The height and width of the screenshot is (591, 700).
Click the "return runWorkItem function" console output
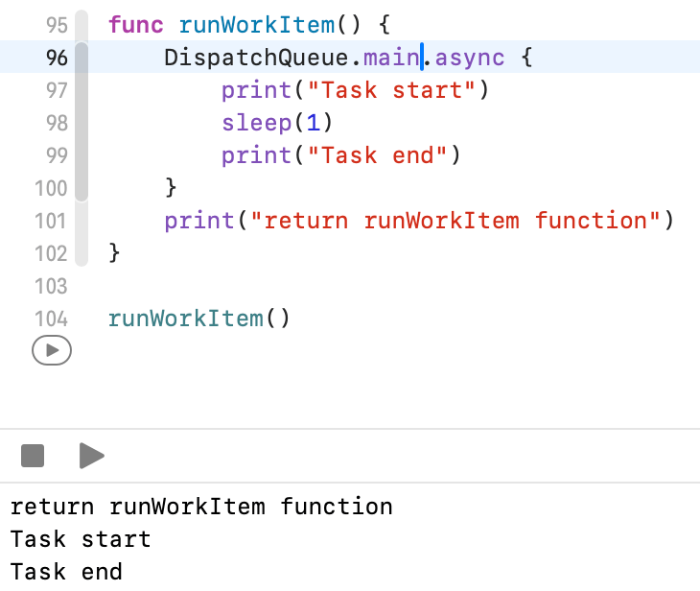tap(201, 507)
